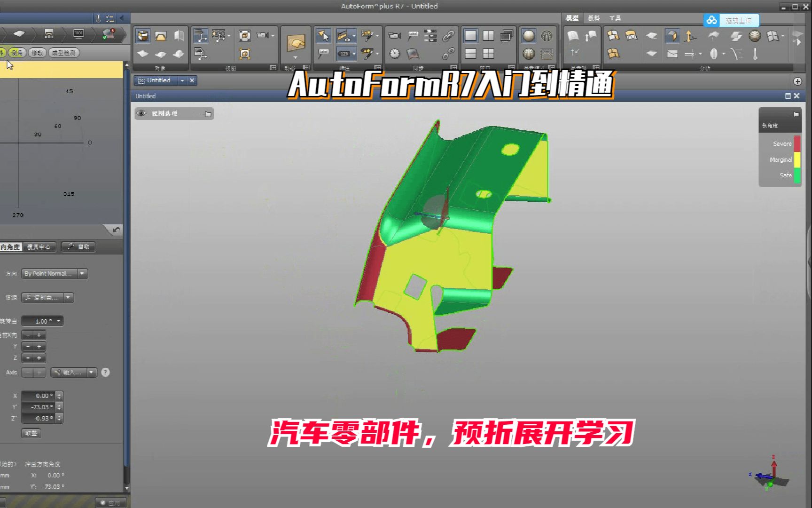Click the pin icon on 视图选项 panel

[207, 114]
